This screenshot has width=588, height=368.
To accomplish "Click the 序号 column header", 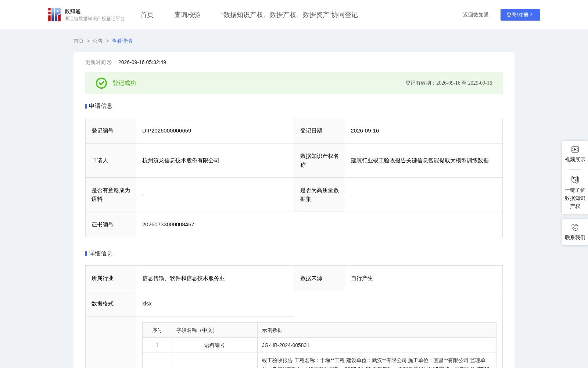I will pyautogui.click(x=157, y=330).
